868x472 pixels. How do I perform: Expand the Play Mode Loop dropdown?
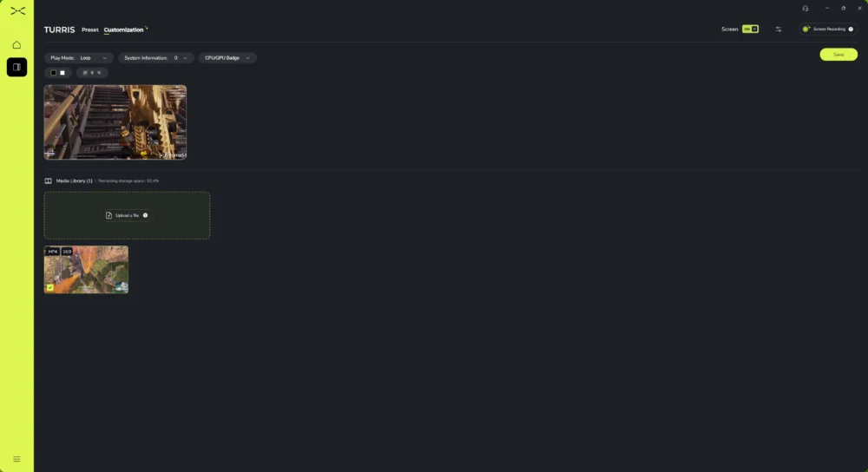tap(79, 58)
